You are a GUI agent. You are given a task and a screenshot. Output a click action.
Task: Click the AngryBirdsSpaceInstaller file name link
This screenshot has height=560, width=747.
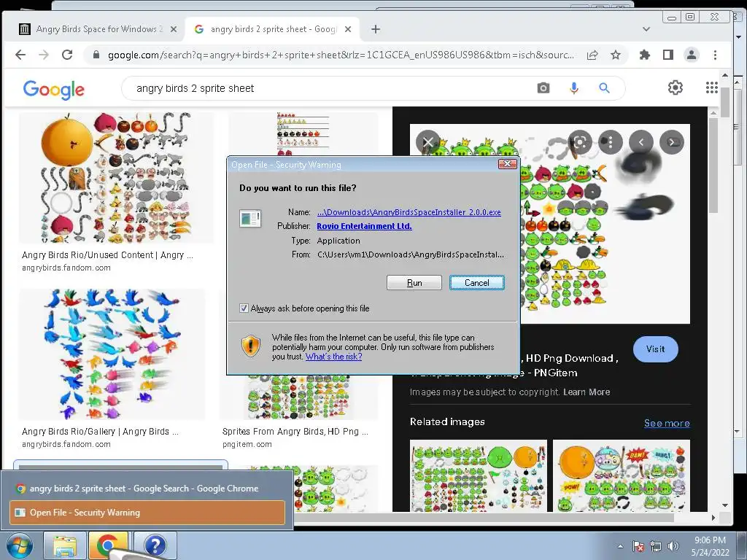(409, 212)
